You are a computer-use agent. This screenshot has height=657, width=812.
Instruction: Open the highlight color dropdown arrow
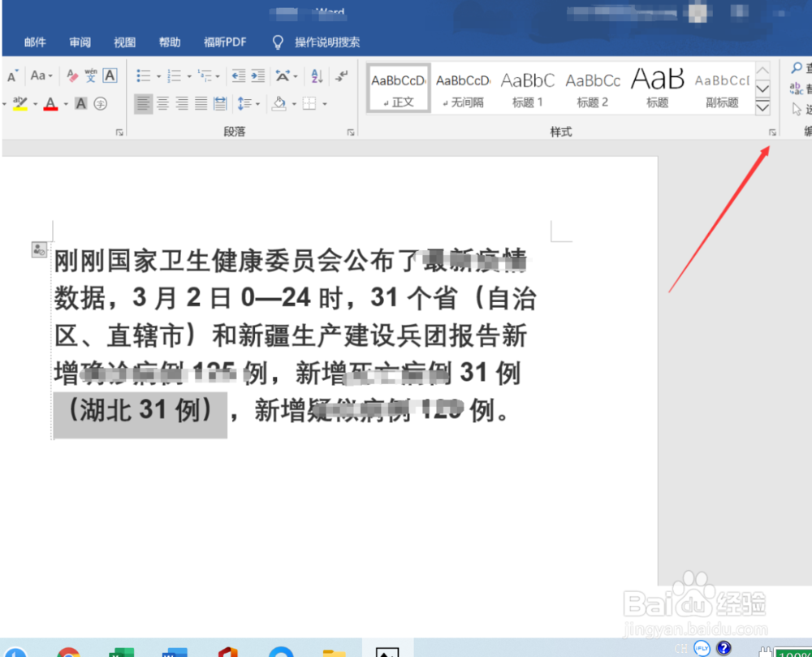pyautogui.click(x=35, y=104)
